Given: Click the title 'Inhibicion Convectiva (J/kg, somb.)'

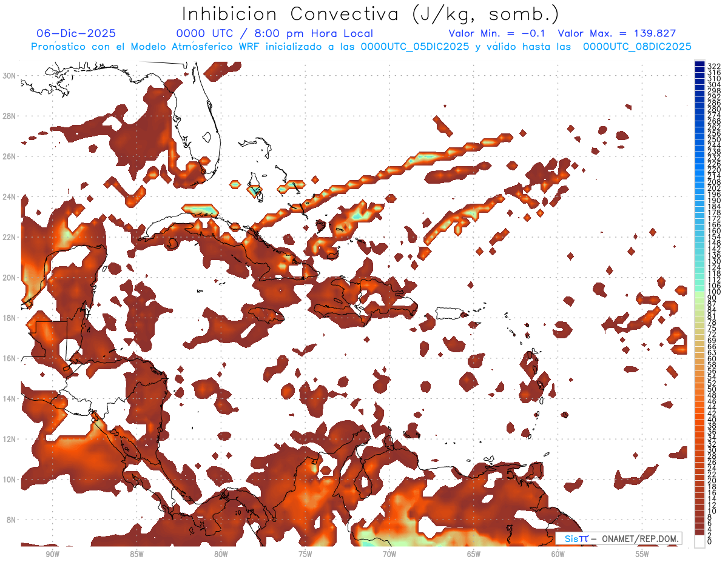Looking at the screenshot, I should point(371,14).
